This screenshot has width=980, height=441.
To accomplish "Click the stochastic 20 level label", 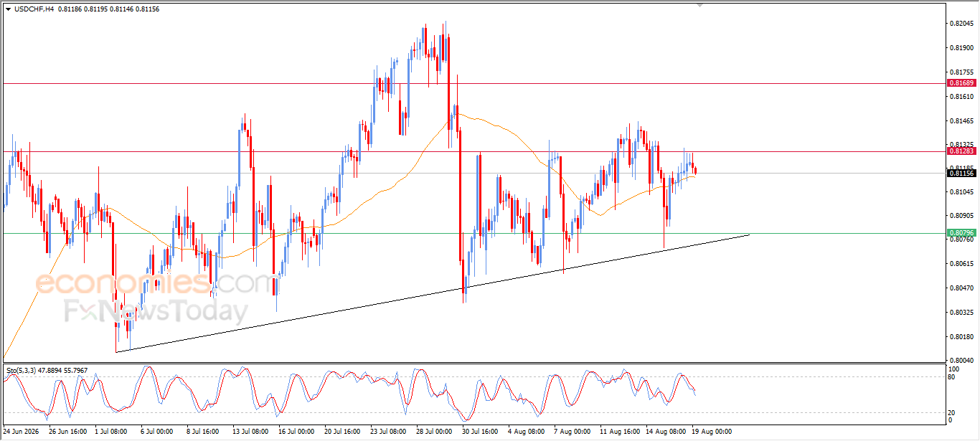I will [x=951, y=412].
